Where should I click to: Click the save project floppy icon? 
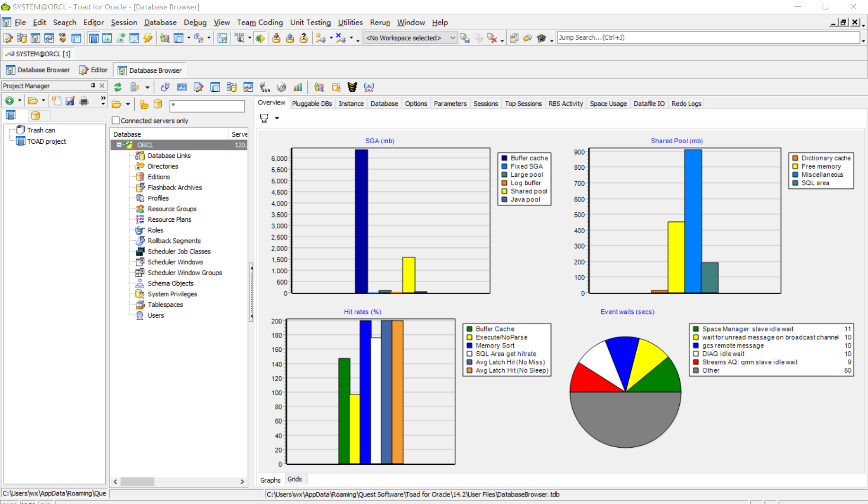click(70, 101)
